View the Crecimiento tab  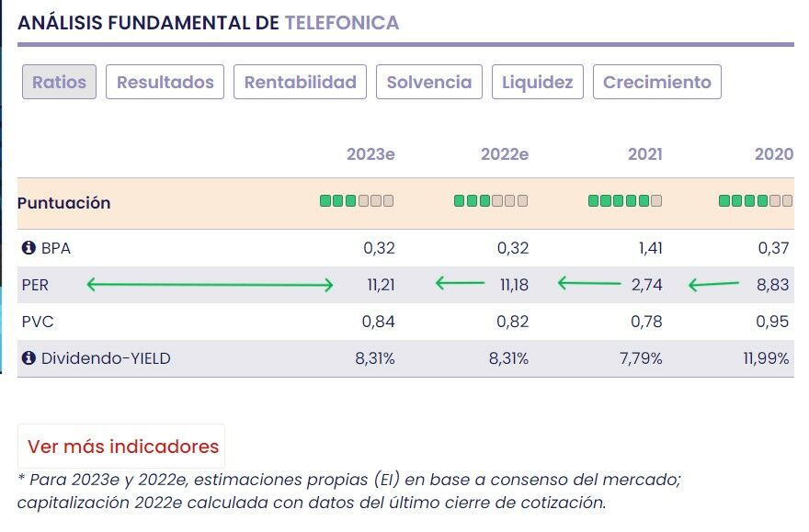coord(657,82)
